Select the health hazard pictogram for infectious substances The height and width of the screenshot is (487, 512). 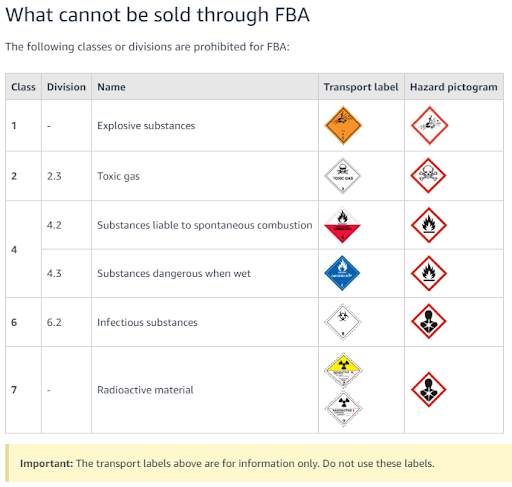tap(428, 321)
